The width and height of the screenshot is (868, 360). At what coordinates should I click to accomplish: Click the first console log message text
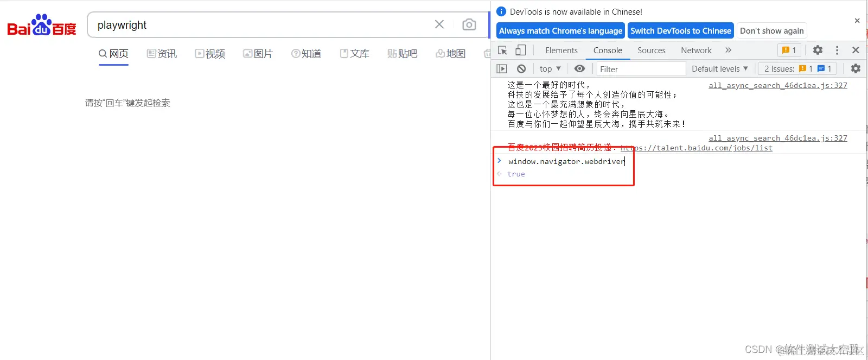tap(596, 104)
